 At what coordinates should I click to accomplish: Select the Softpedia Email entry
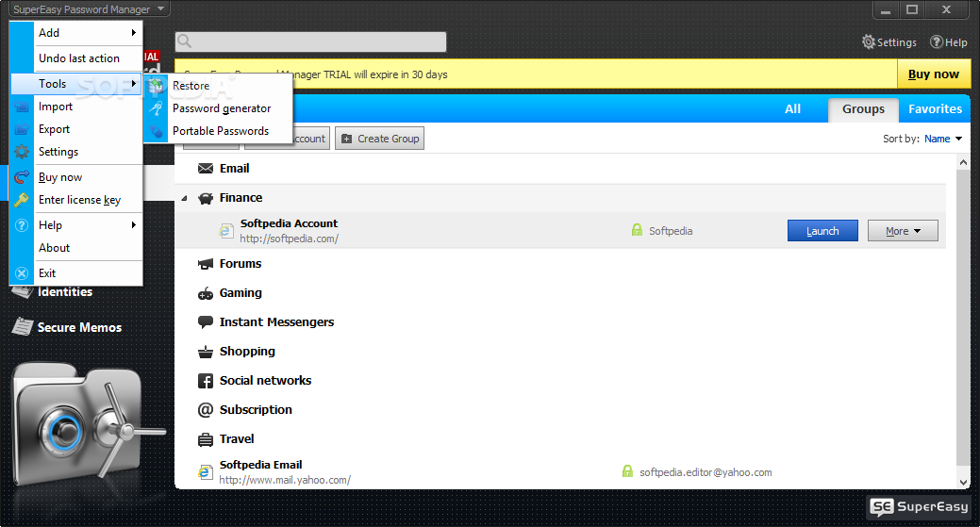pyautogui.click(x=260, y=465)
